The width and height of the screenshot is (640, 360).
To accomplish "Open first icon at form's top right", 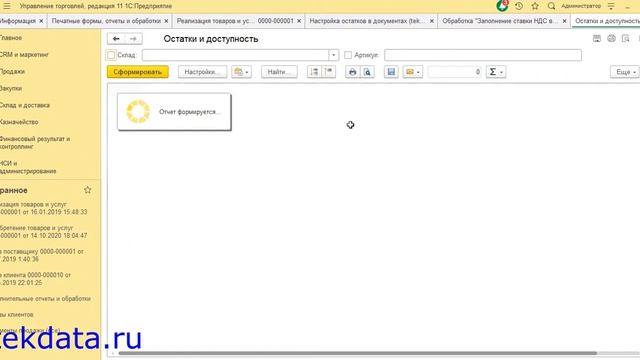I will point(597,39).
